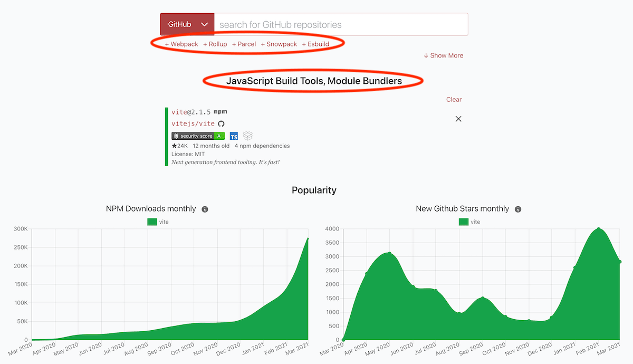The image size is (633, 364).
Task: Click the npm icon next to vite version
Action: point(220,112)
